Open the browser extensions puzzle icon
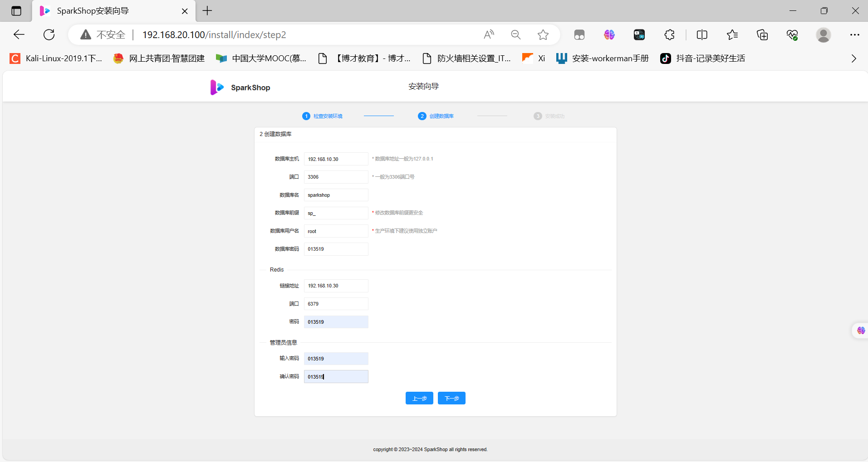 pos(669,34)
